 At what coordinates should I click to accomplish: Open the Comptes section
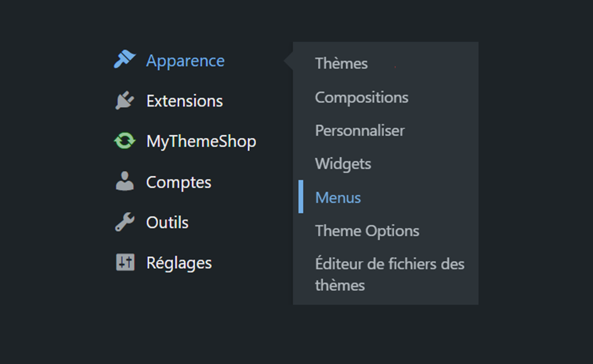pyautogui.click(x=179, y=182)
